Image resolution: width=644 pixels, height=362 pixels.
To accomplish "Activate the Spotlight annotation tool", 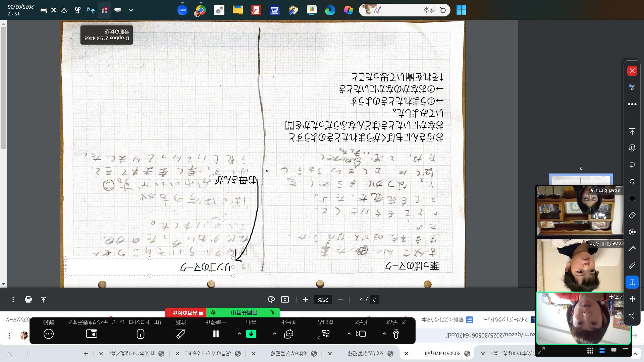I will pyautogui.click(x=632, y=232).
